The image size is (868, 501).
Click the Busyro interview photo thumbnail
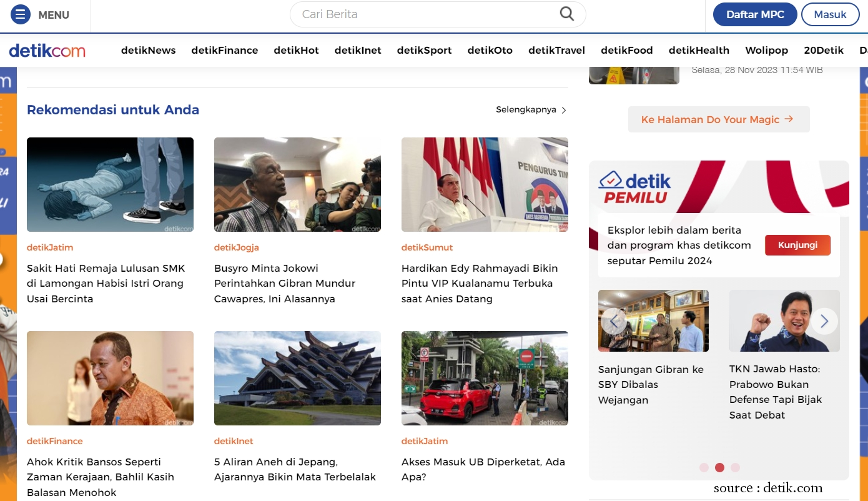[x=297, y=184]
